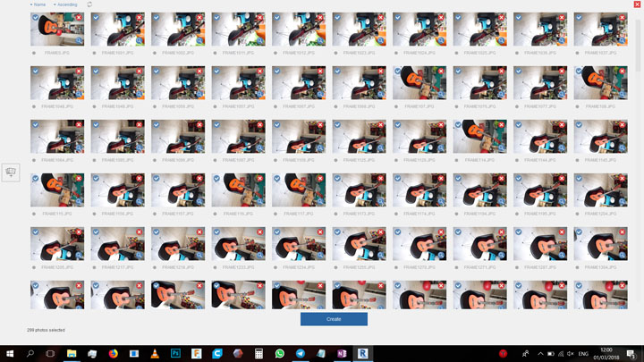
Task: Zoom into the FRAME1012.JPG thumbnail via magnifier
Action: (x=320, y=40)
